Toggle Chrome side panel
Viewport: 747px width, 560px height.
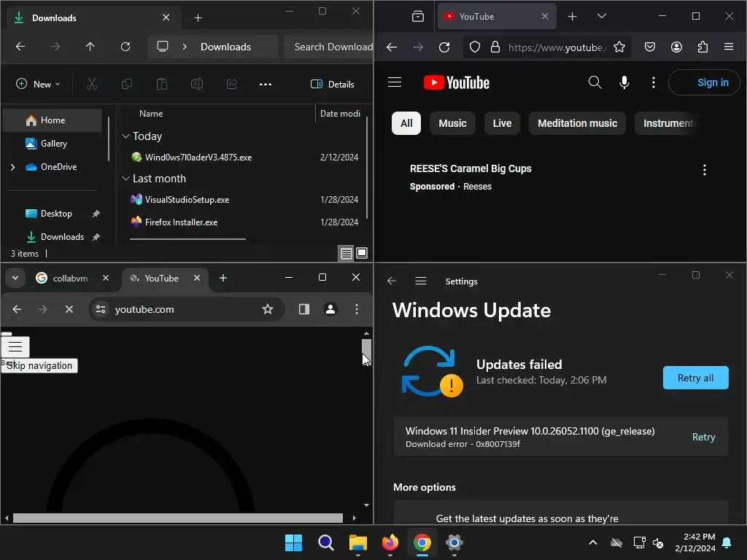point(304,309)
